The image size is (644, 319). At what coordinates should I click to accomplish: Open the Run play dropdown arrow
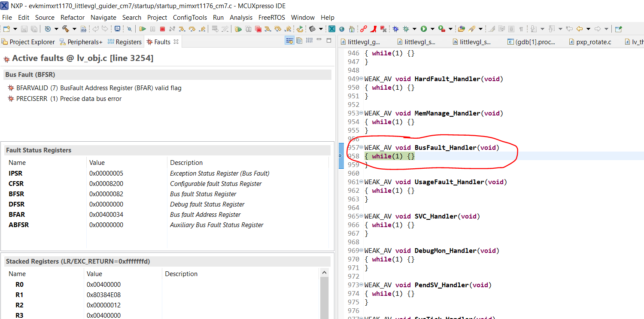[432, 29]
